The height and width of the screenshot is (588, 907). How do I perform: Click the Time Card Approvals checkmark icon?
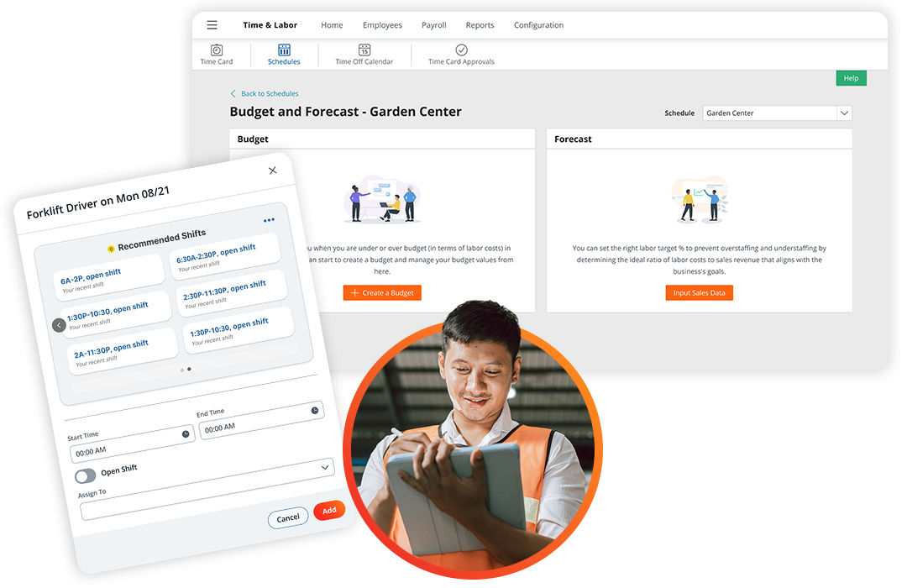[x=461, y=50]
